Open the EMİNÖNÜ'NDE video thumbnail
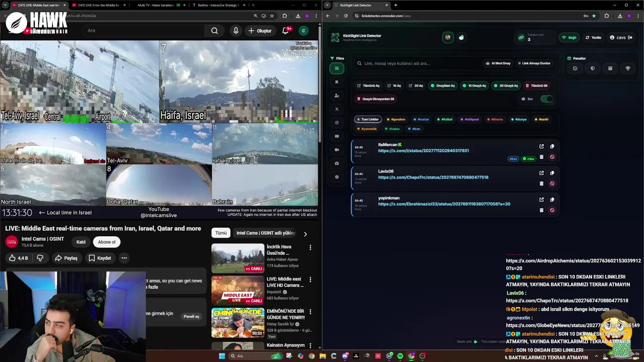This screenshot has height=362, width=644. [237, 323]
